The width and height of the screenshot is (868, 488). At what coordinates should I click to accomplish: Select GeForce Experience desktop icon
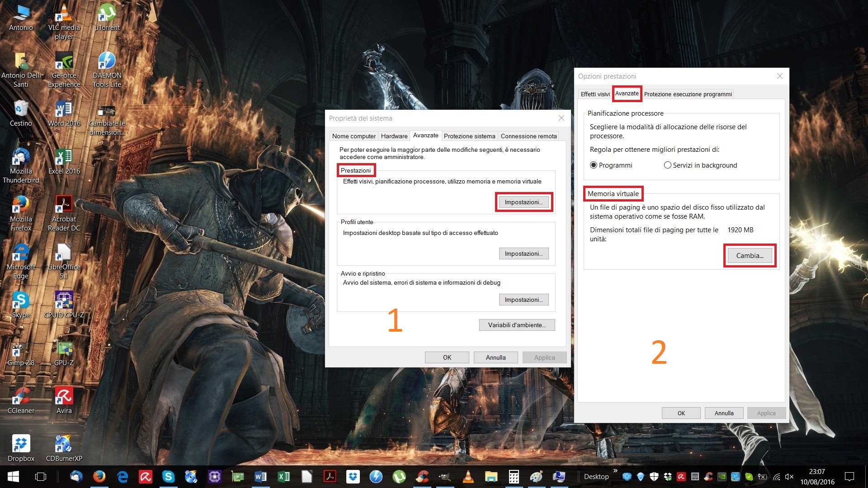pyautogui.click(x=64, y=70)
